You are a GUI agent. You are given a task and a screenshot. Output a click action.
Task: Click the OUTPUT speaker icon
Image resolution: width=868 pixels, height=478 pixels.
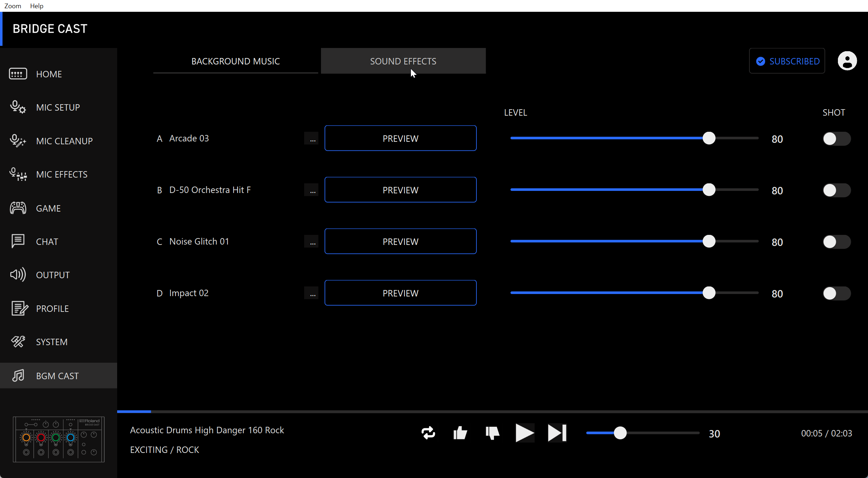18,275
